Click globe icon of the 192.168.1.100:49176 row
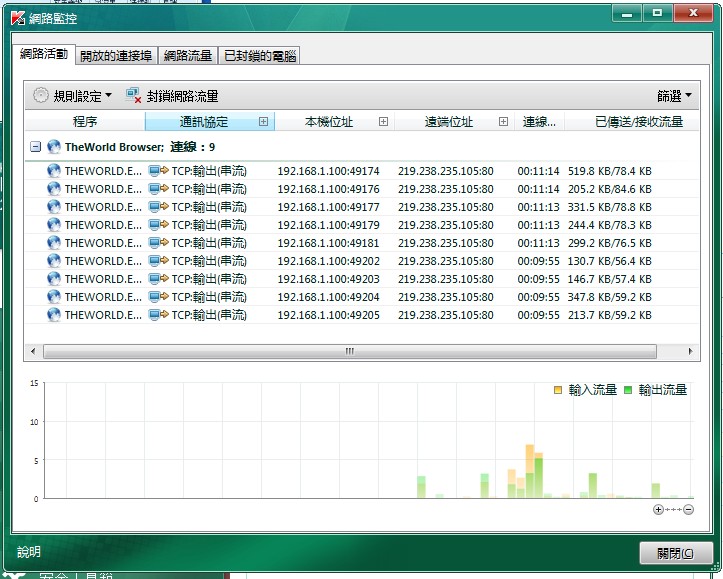Screen dimensions: 723x579 [x=54, y=189]
